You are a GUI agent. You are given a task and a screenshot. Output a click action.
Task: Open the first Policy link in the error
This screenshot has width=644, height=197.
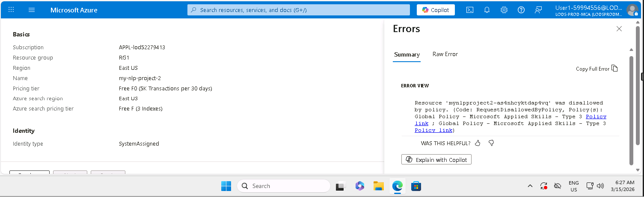click(x=596, y=116)
